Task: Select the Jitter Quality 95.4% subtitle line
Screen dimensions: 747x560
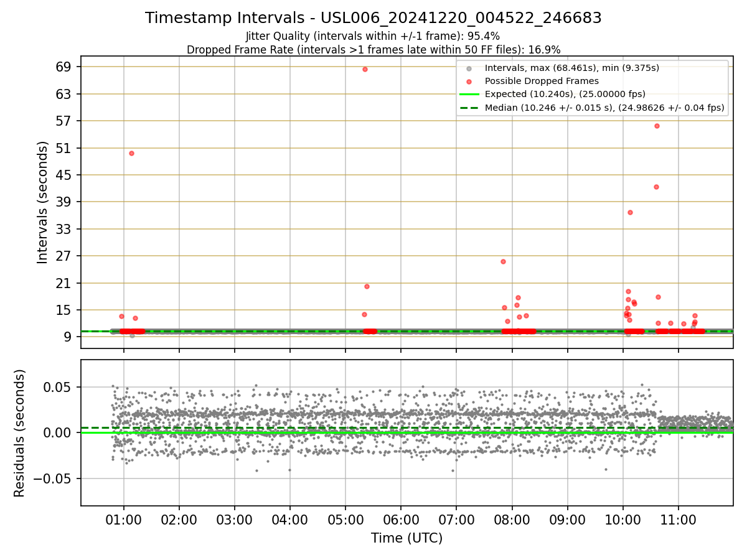Action: (x=373, y=36)
